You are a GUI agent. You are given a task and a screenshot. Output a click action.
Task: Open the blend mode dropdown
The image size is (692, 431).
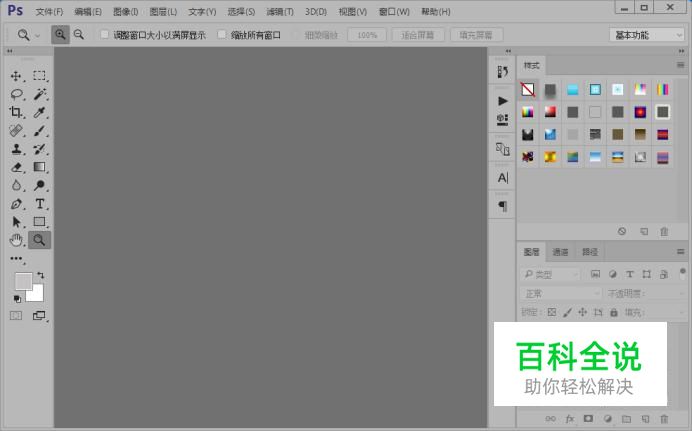pos(561,293)
